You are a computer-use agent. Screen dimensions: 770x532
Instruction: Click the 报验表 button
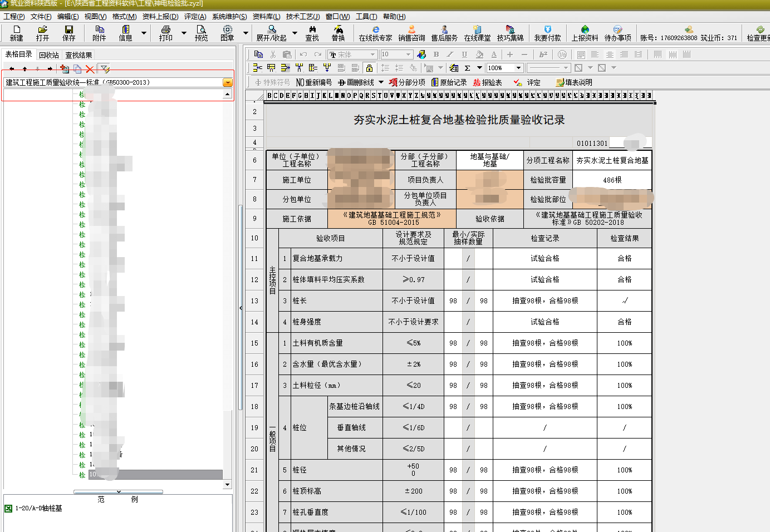[x=487, y=82]
